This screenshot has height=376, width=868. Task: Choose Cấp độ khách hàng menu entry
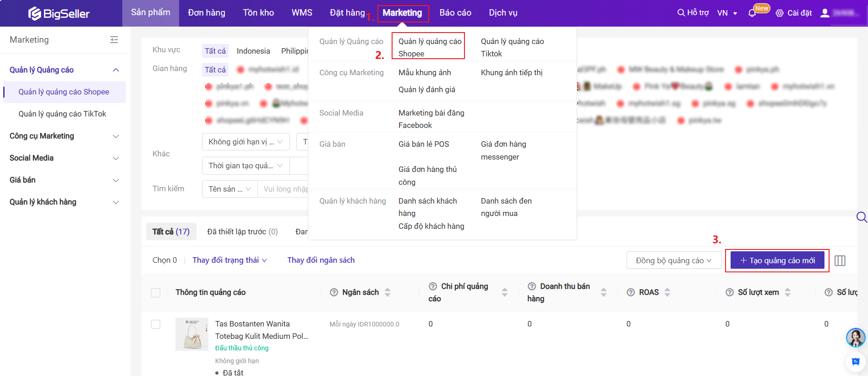(431, 226)
